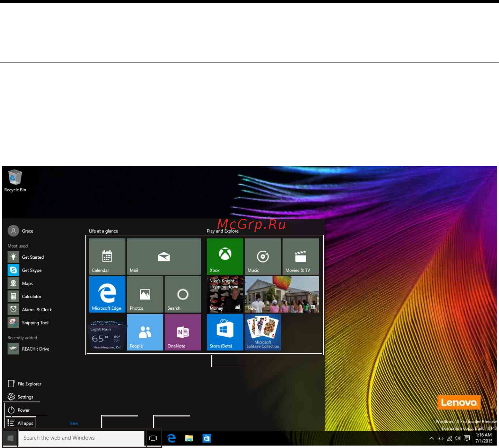Click the taskbar clock showing 1:16 AM
499x448 pixels.
[x=484, y=438]
